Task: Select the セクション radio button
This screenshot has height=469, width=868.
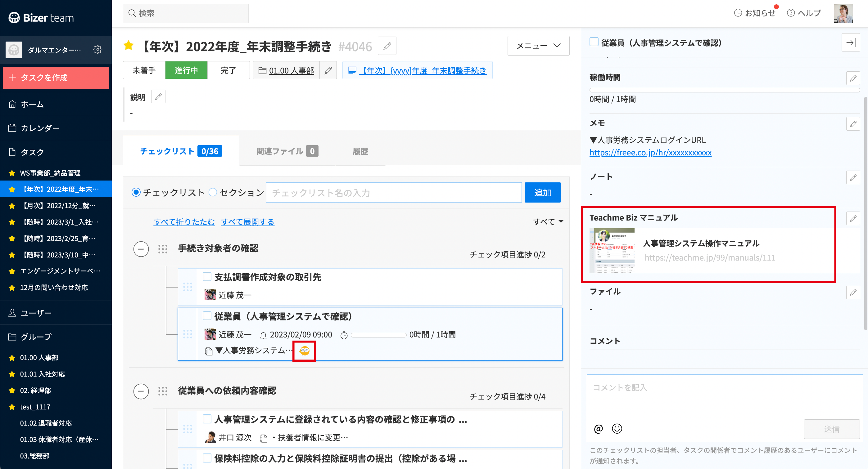Action: 213,192
